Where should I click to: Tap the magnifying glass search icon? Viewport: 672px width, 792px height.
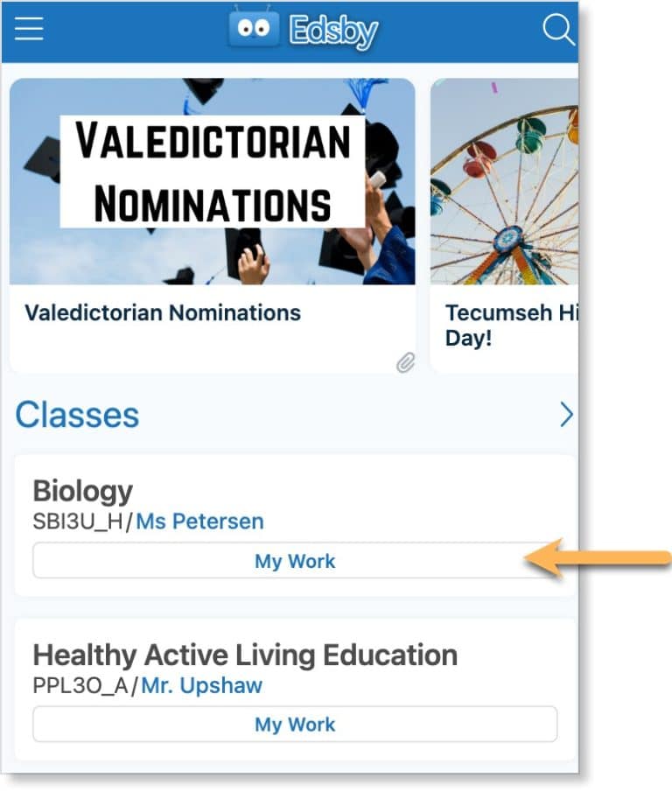pyautogui.click(x=557, y=29)
